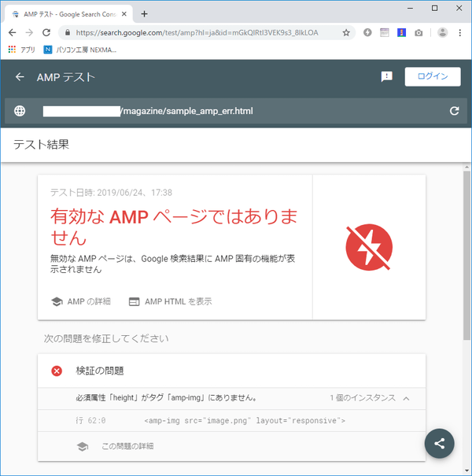Send feedback via the exclamation bubble icon
472x476 pixels.
(x=386, y=77)
